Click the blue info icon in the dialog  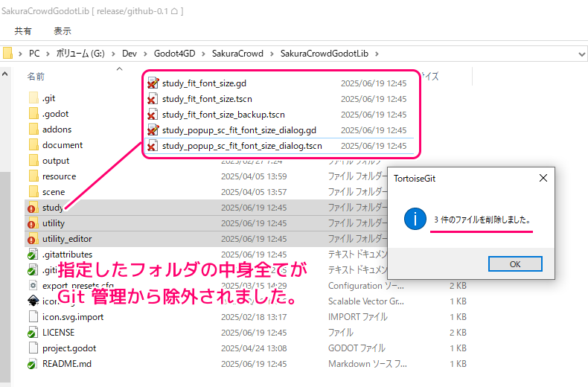point(414,219)
